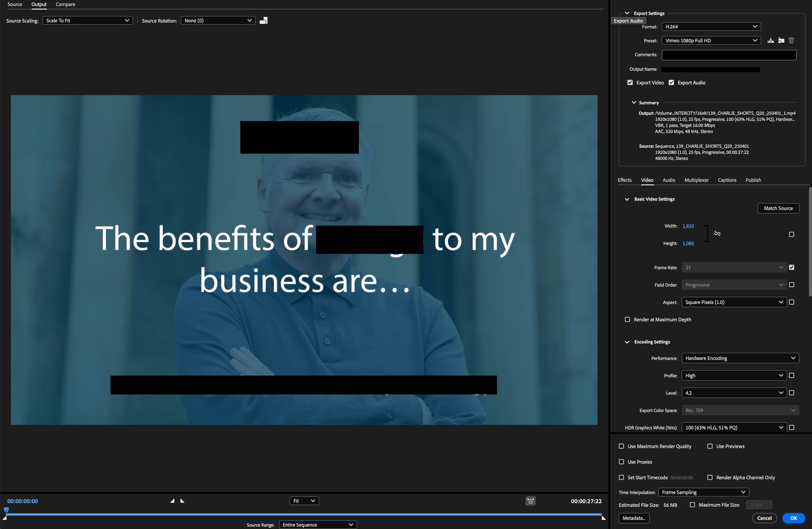The image size is (812, 529).
Task: Click the Set In Point triangle icon
Action: pos(173,501)
